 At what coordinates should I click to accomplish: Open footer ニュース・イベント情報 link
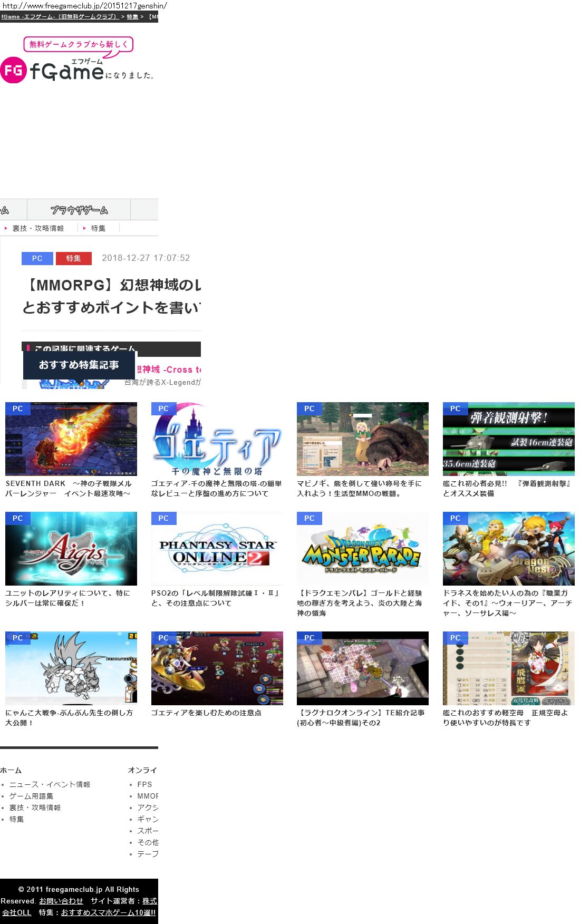point(50,784)
